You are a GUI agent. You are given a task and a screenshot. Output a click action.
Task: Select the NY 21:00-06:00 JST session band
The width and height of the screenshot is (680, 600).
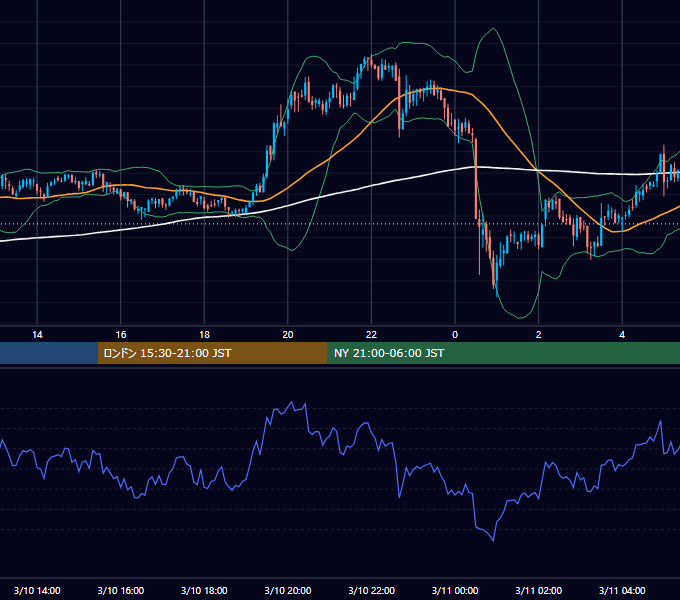(503, 353)
